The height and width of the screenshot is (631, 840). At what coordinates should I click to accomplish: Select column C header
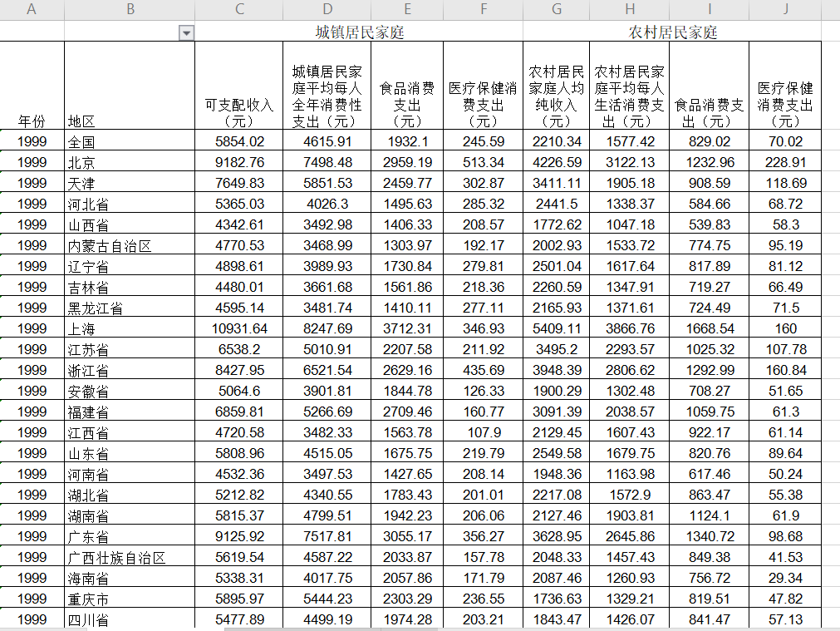point(239,10)
